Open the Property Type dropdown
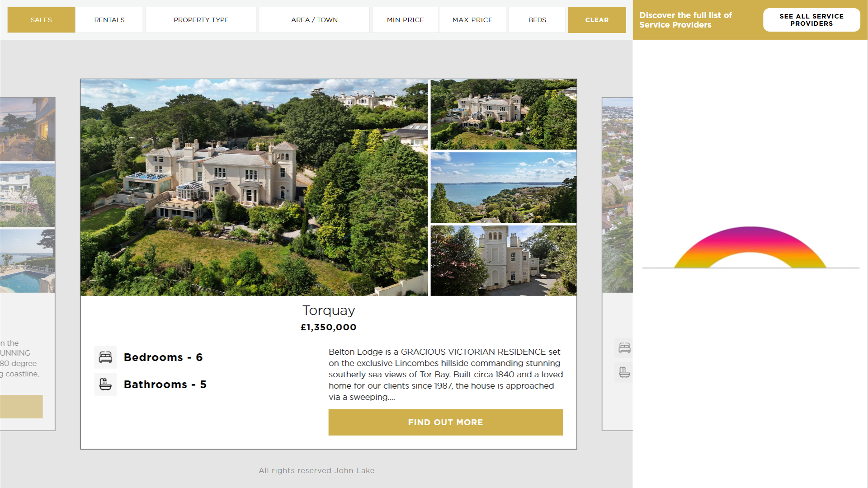Screen dimensions: 868x488 (201, 20)
